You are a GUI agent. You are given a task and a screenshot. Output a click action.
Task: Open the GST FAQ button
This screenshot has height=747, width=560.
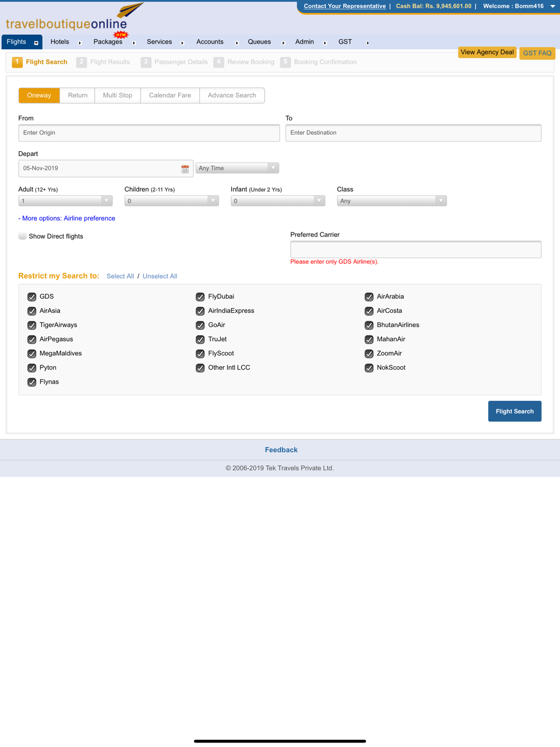pyautogui.click(x=538, y=53)
